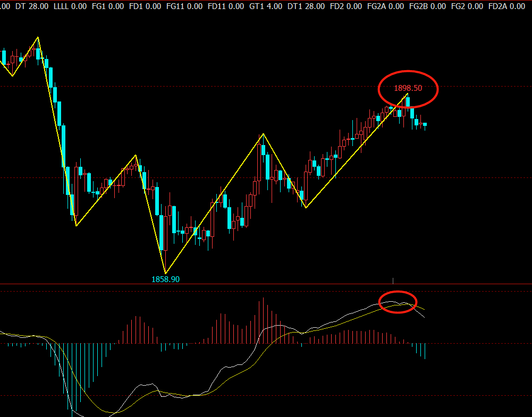The height and width of the screenshot is (417, 532).
Task: Click the GT1 4.00 indicator value
Action: point(266,6)
